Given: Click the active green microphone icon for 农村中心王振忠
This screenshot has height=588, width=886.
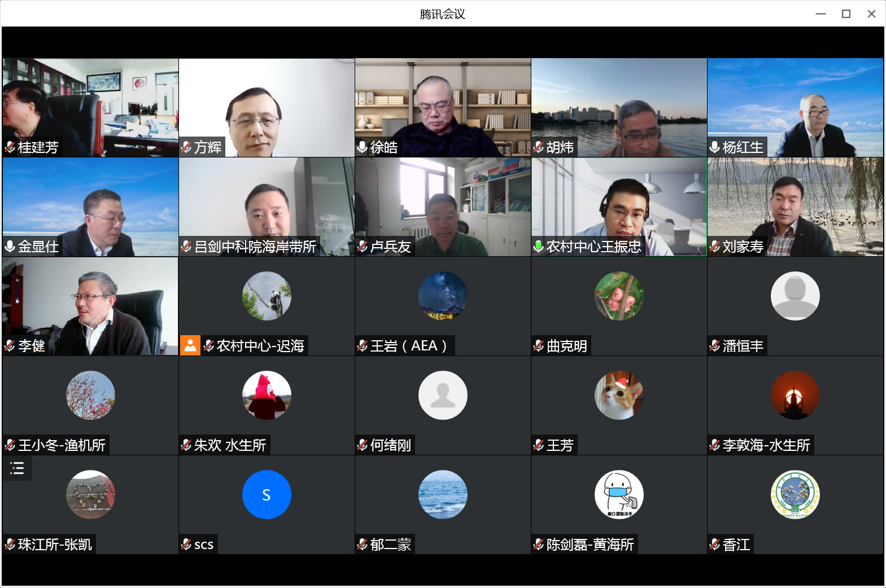Looking at the screenshot, I should [x=539, y=246].
